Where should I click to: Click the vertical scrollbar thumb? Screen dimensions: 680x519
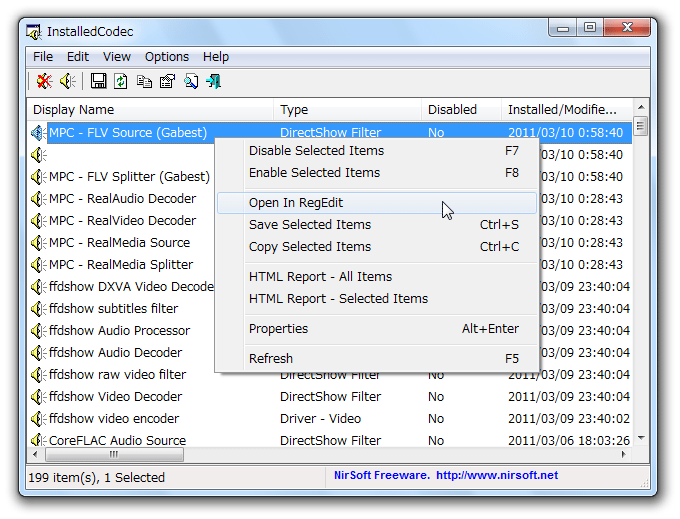point(641,126)
